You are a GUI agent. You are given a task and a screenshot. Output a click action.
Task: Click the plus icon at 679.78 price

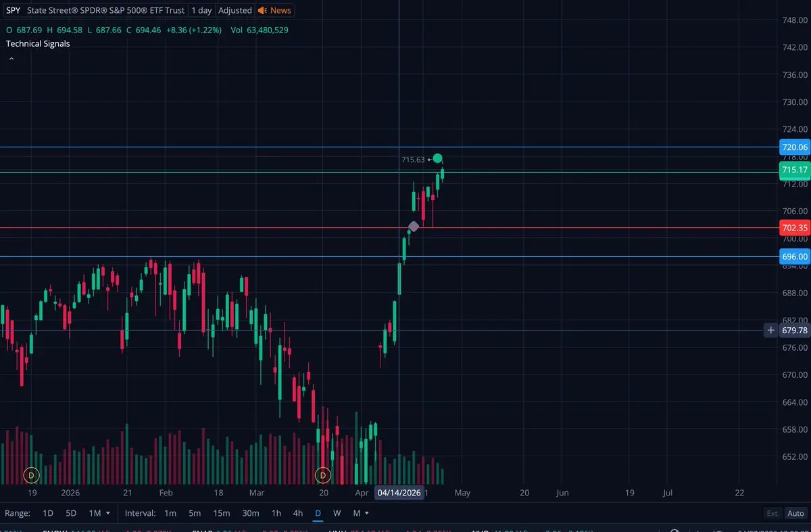click(771, 330)
